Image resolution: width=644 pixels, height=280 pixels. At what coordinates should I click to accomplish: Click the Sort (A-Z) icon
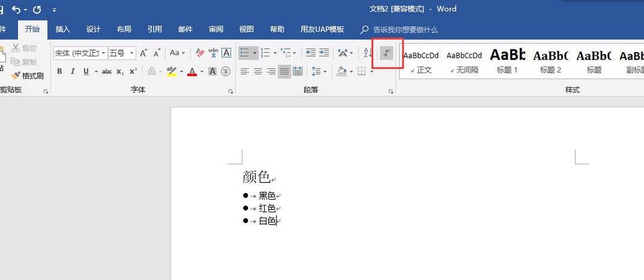(368, 53)
